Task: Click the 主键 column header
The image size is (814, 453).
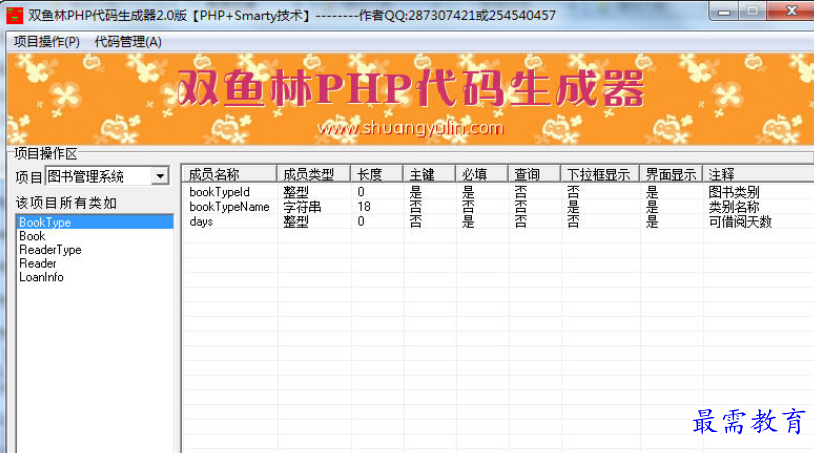Action: click(x=429, y=174)
